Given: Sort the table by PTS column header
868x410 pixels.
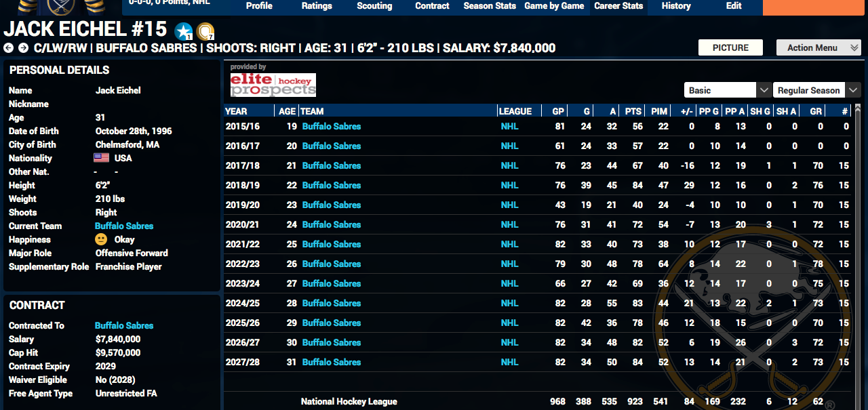Looking at the screenshot, I should point(633,111).
